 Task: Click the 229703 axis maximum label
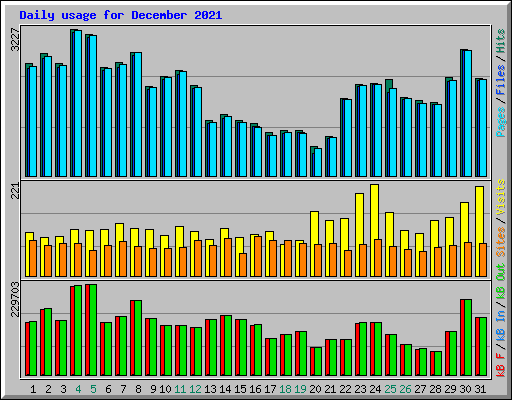(x=16, y=299)
